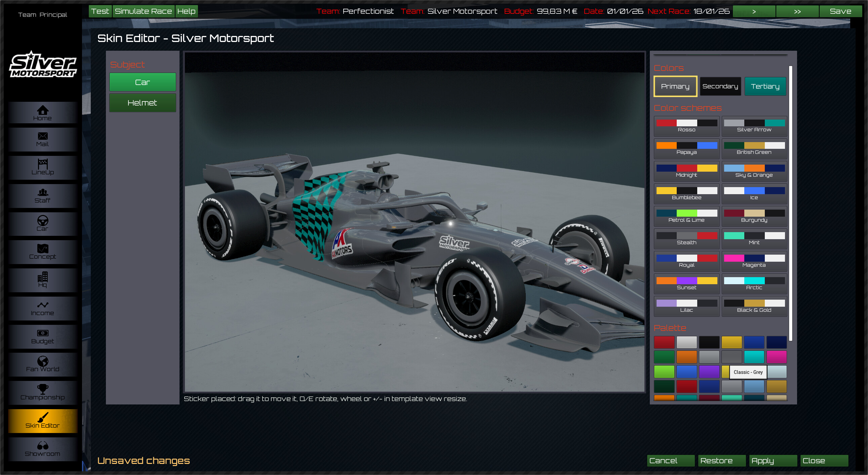Open the Mail envelope icon

[x=42, y=139]
